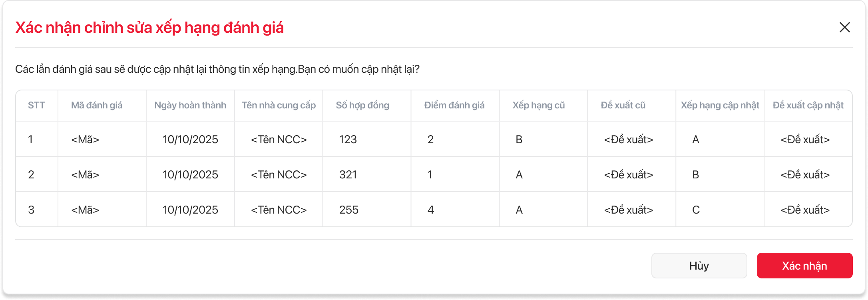Click the Xếp hạng cũ column header
The image size is (868, 300).
(x=539, y=105)
